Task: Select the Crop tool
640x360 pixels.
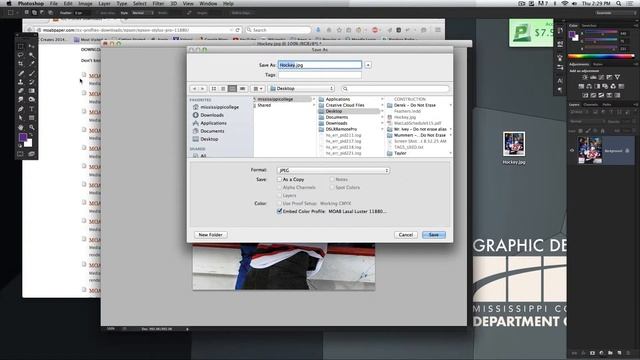Action: click(x=21, y=64)
